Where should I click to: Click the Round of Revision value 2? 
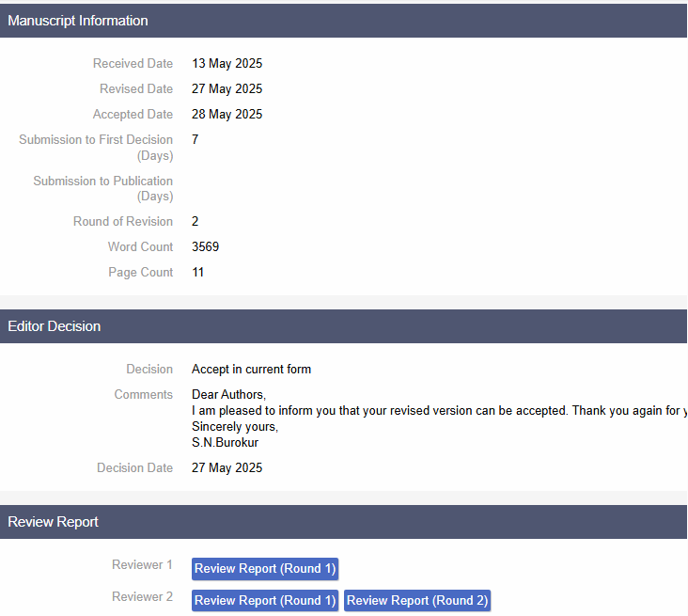[x=195, y=222]
